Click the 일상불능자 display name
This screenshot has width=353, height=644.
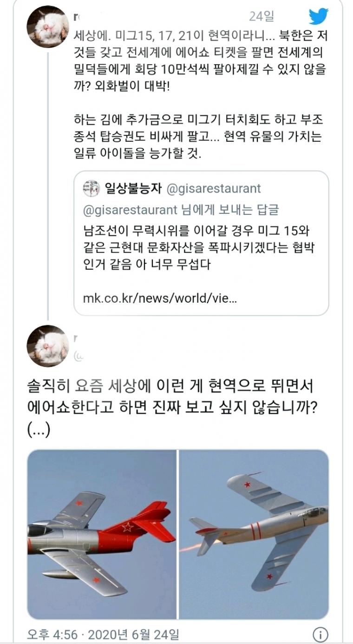133,189
